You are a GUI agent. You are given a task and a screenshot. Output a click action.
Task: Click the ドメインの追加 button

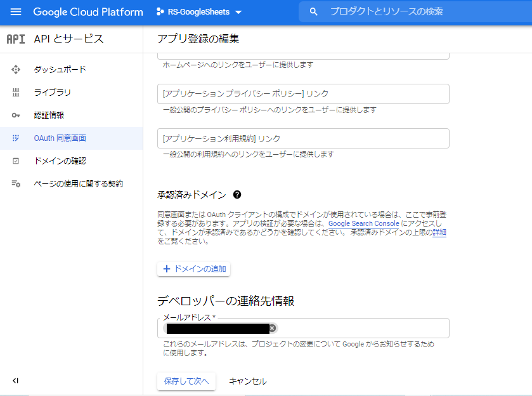194,269
